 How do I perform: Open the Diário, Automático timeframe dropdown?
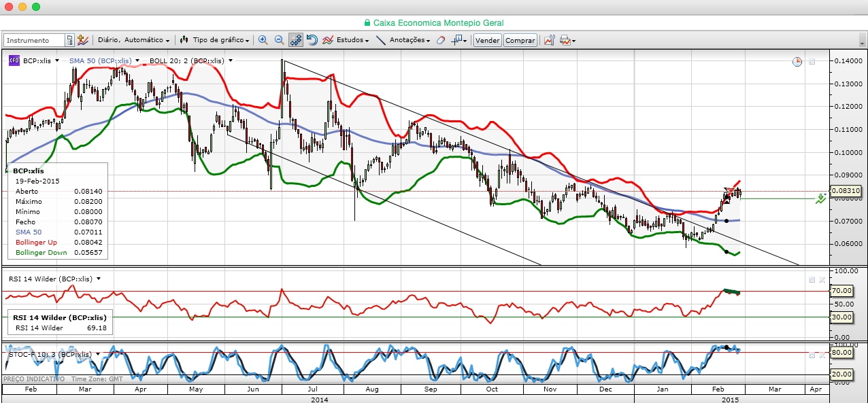point(134,41)
